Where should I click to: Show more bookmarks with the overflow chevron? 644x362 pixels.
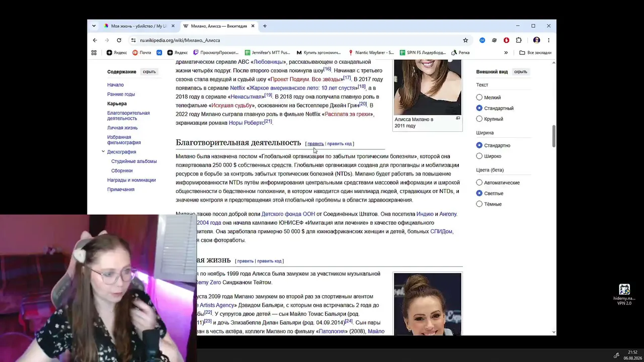(506, 52)
